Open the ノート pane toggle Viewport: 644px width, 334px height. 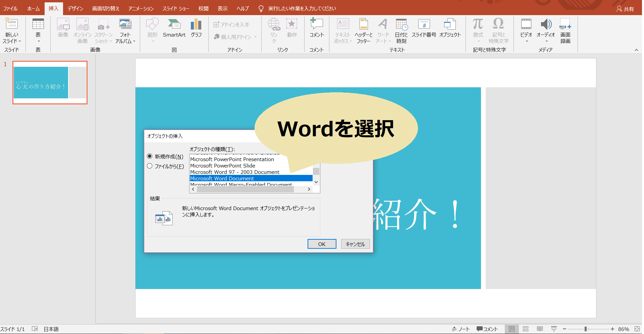coord(461,329)
